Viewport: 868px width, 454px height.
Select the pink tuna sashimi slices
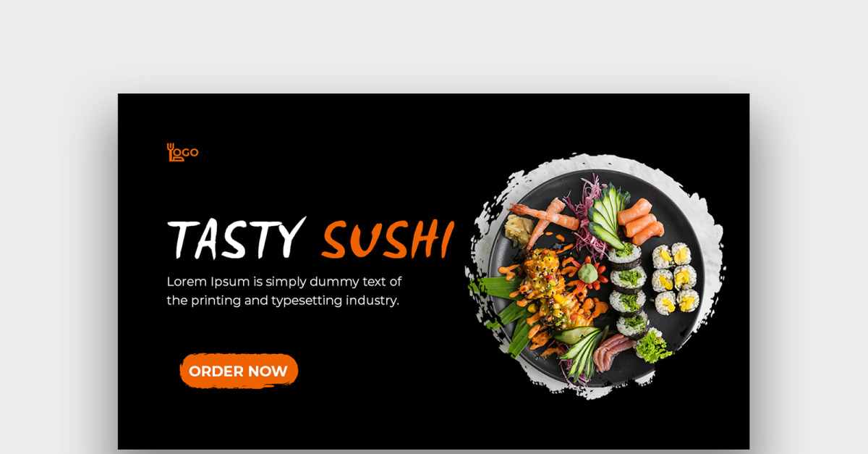pos(612,352)
